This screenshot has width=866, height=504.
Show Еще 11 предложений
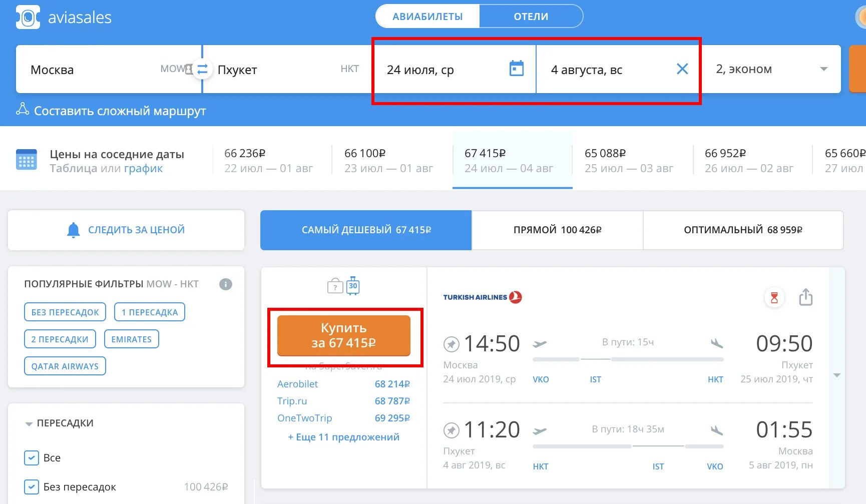point(343,437)
